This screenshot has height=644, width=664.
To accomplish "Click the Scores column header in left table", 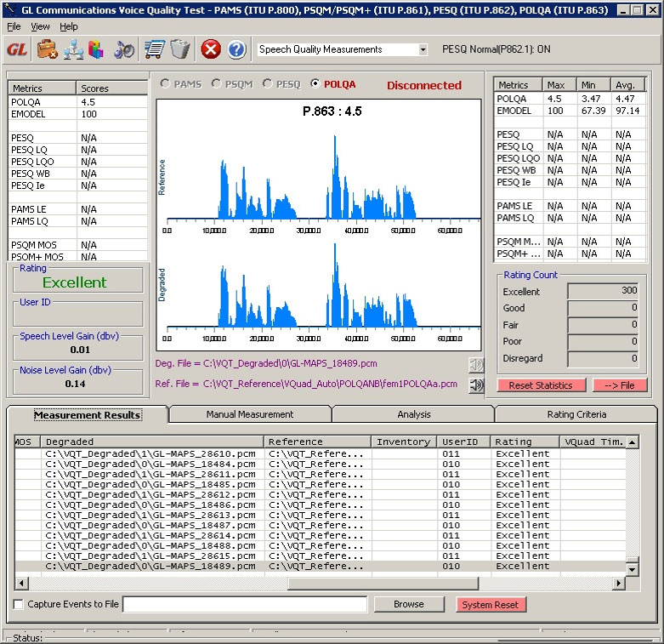I will (111, 88).
